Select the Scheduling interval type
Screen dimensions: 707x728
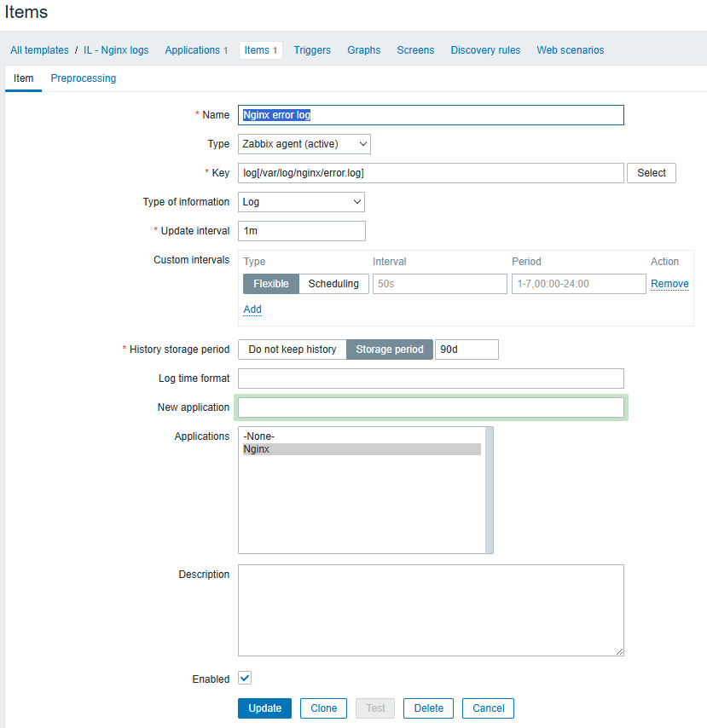pos(333,283)
